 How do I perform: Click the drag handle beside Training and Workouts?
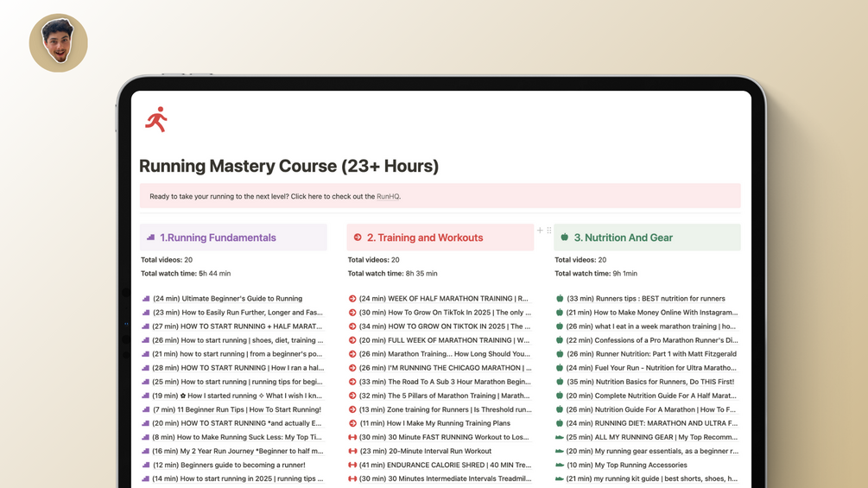pos(549,230)
